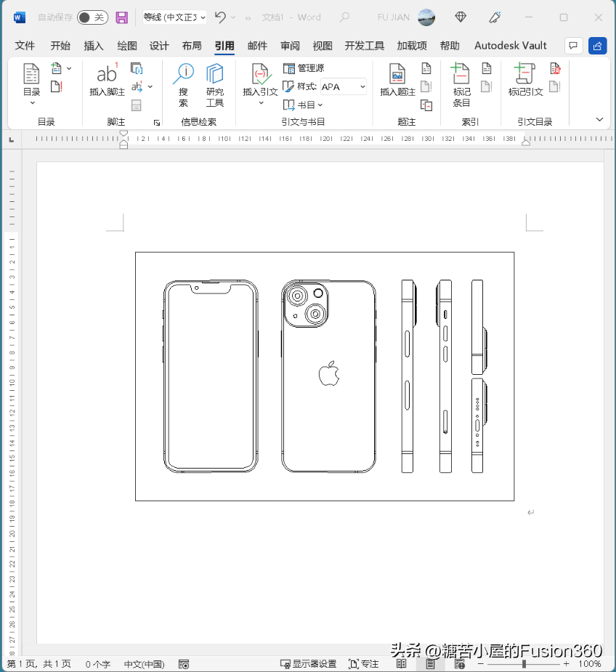The image size is (616, 672).
Task: Expand the Undo history dropdown arrow
Action: [x=233, y=17]
